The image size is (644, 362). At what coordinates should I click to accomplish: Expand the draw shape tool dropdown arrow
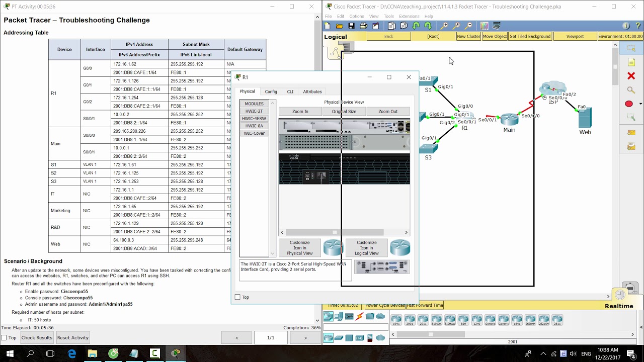(640, 104)
